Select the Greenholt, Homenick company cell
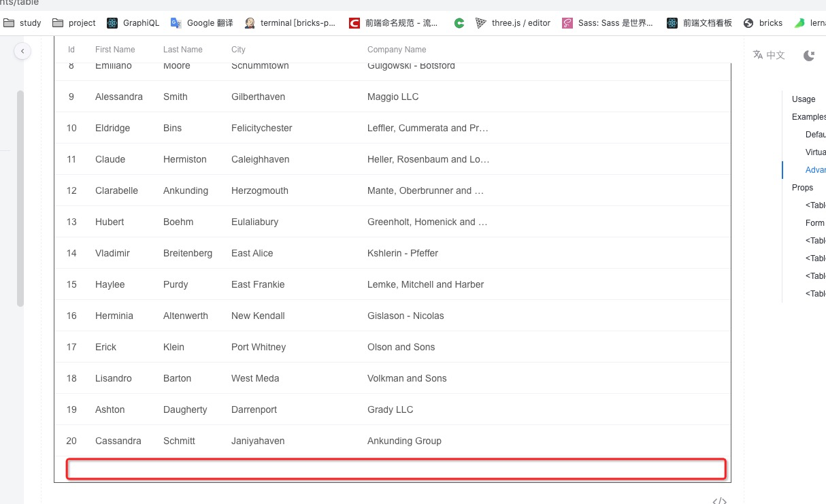Screen dimensions: 826x504 (x=428, y=222)
